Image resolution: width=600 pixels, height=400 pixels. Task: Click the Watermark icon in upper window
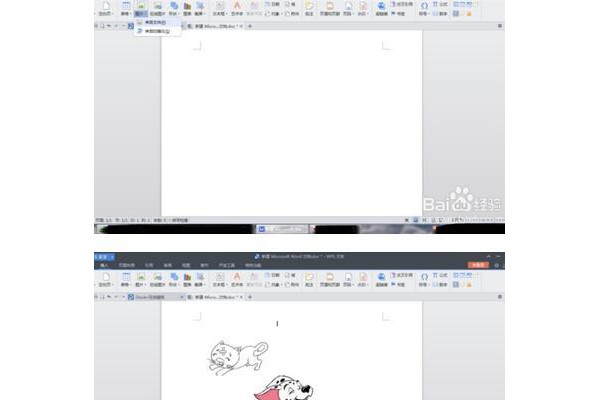coord(362,6)
